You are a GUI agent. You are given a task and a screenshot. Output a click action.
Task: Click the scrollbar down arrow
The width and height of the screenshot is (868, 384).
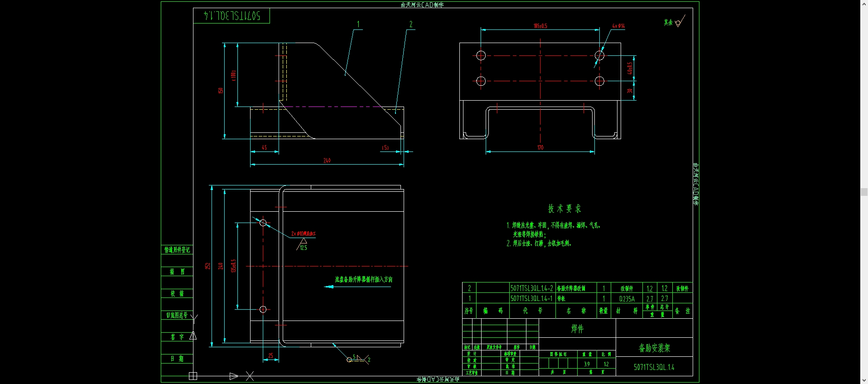[x=864, y=380]
